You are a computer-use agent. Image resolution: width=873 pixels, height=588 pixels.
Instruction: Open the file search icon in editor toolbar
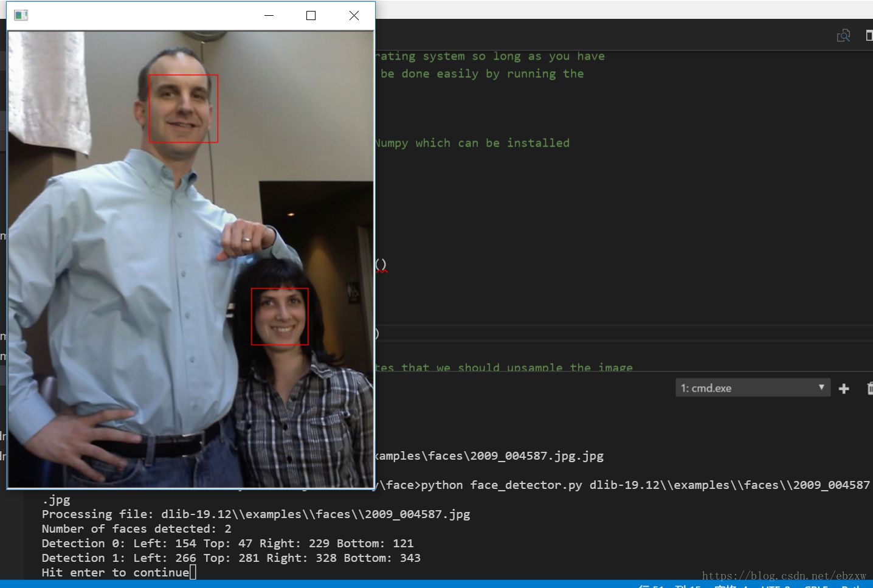coord(843,36)
